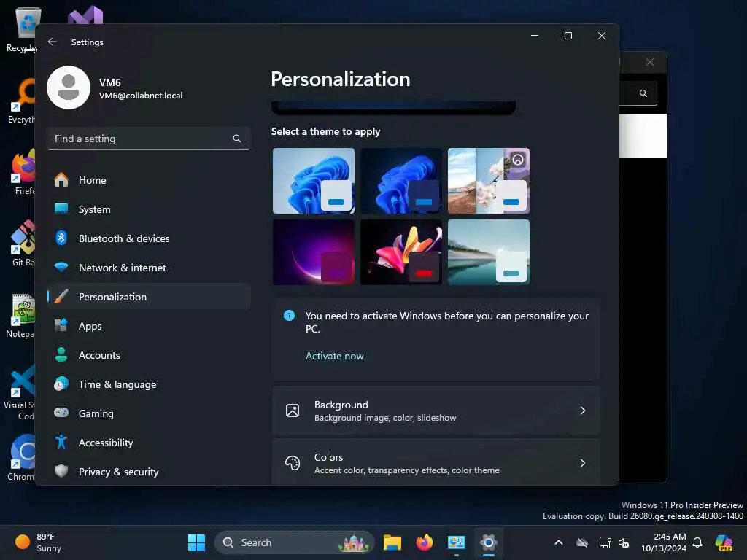
Task: Apply the calm lake landscape theme
Action: point(489,252)
